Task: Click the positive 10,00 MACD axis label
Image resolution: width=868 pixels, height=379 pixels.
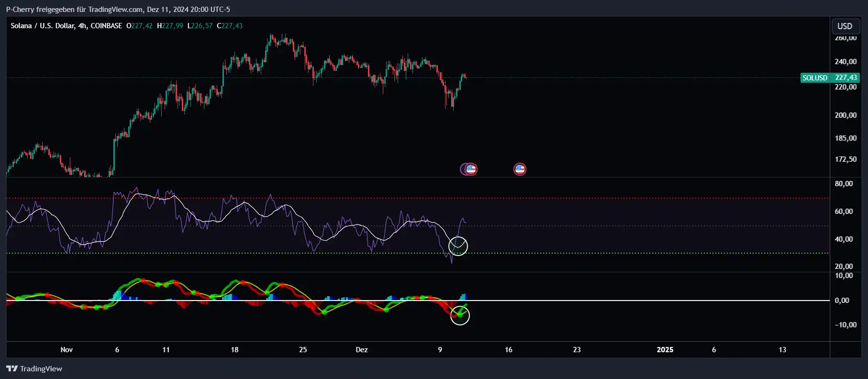Action: tap(844, 276)
